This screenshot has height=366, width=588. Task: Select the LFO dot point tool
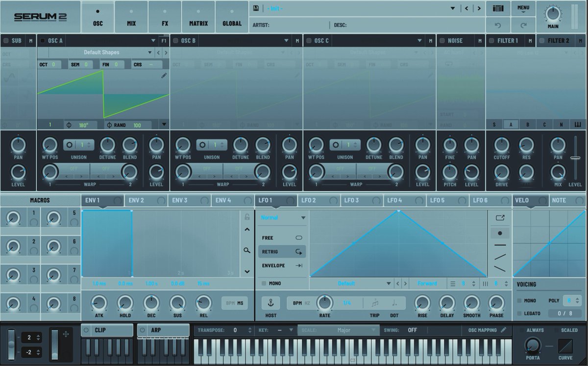[500, 233]
